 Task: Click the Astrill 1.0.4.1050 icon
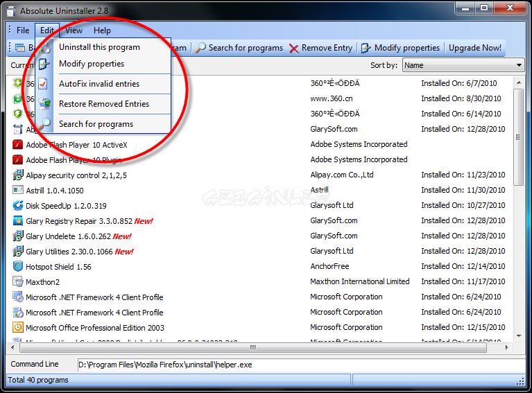17,190
